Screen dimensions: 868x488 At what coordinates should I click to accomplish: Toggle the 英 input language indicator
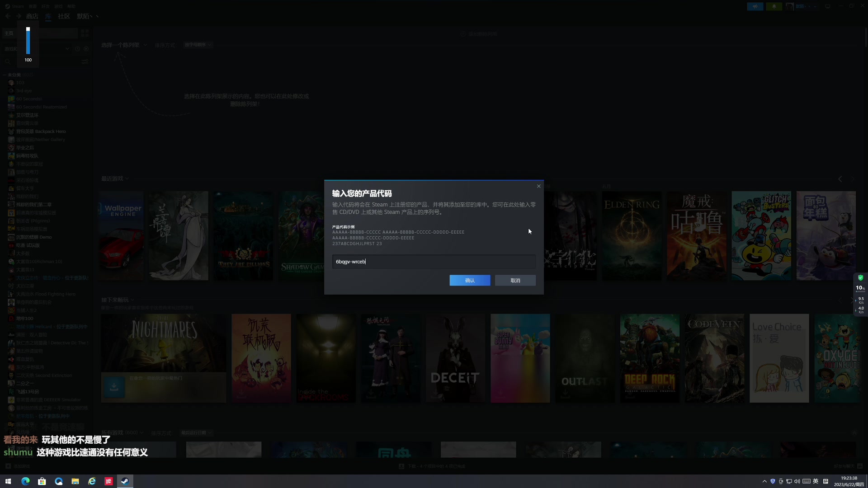pos(816,481)
